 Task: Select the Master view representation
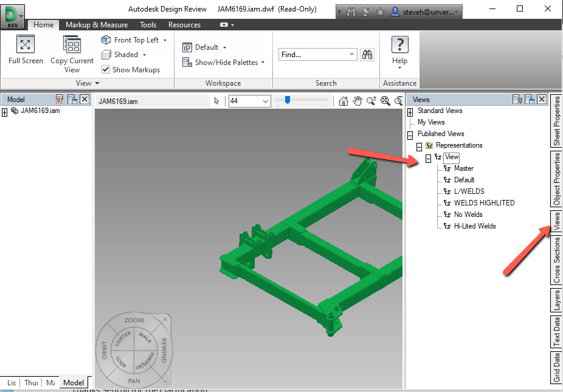[463, 168]
